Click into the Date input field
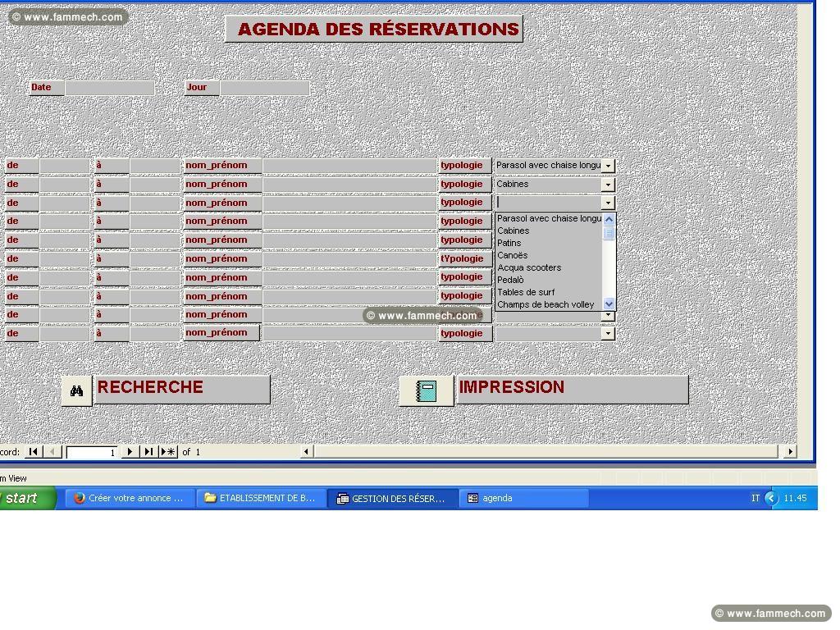 (110, 88)
